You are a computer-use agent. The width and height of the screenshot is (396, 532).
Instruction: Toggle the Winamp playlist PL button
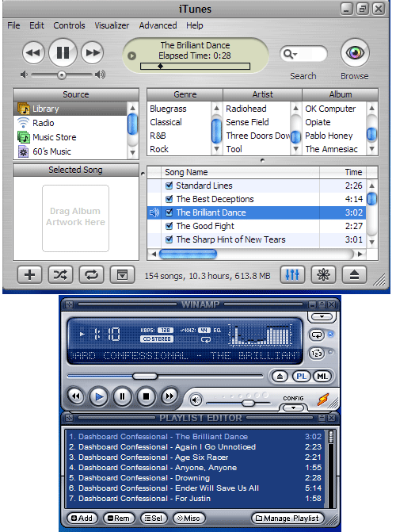coord(302,377)
